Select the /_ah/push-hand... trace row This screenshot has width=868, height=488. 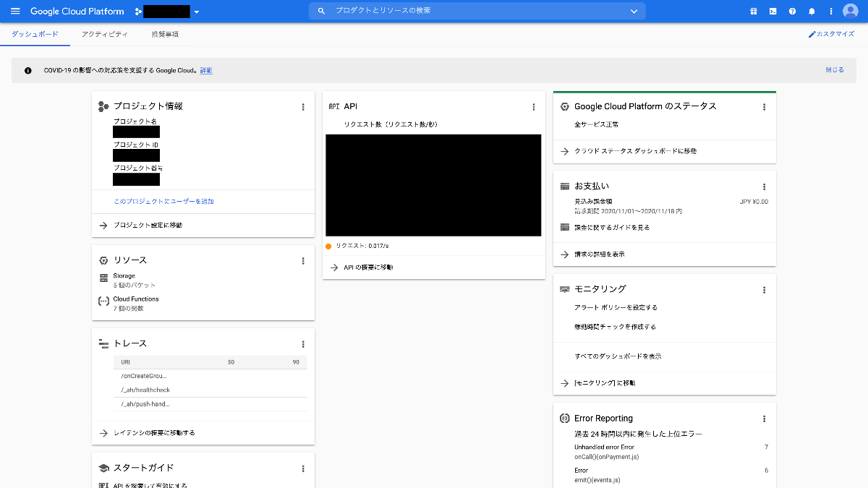[x=210, y=404]
